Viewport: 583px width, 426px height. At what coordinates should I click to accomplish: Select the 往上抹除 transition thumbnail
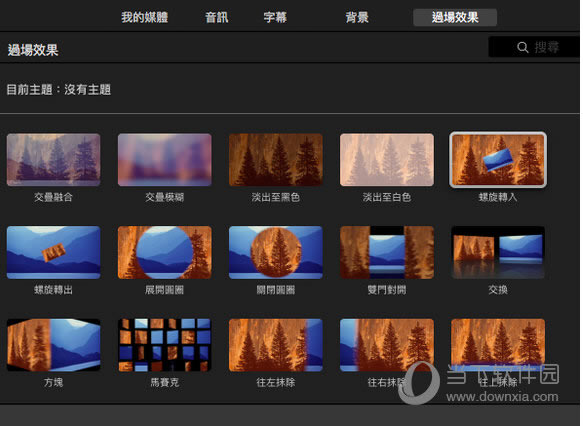click(498, 345)
